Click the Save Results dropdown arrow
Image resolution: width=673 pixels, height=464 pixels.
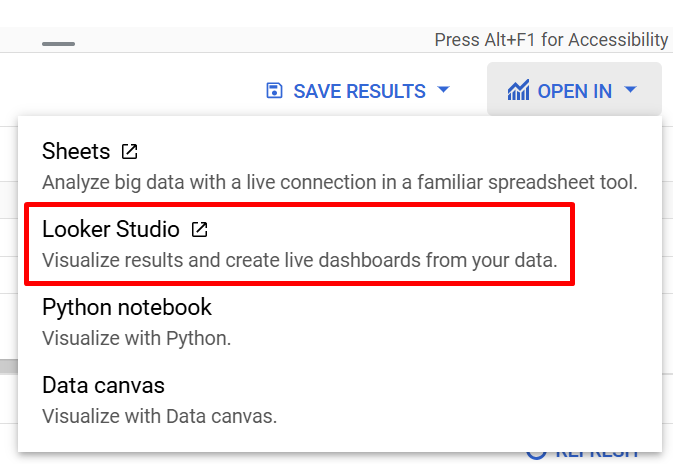click(443, 90)
